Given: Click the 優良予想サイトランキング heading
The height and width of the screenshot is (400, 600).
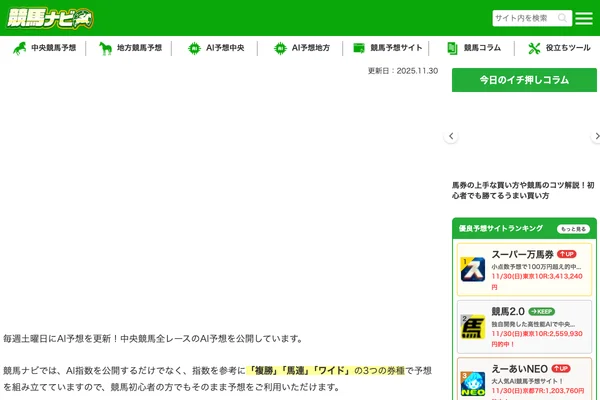Looking at the screenshot, I should click(501, 229).
